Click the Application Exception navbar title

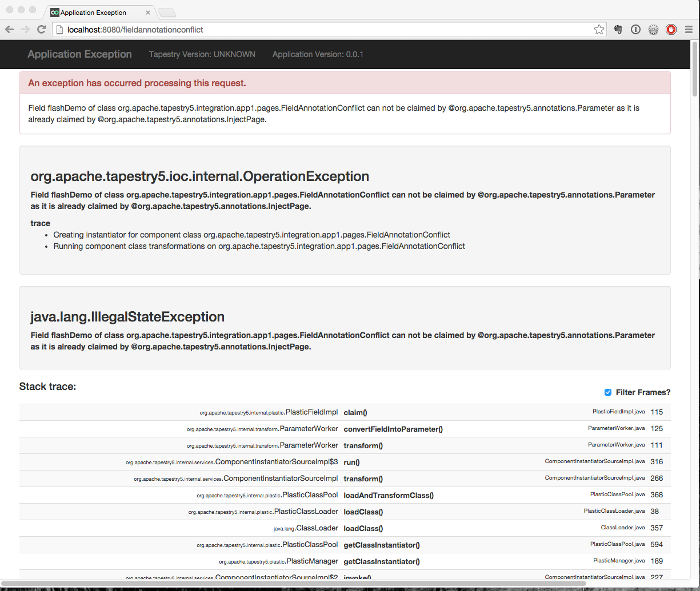79,54
